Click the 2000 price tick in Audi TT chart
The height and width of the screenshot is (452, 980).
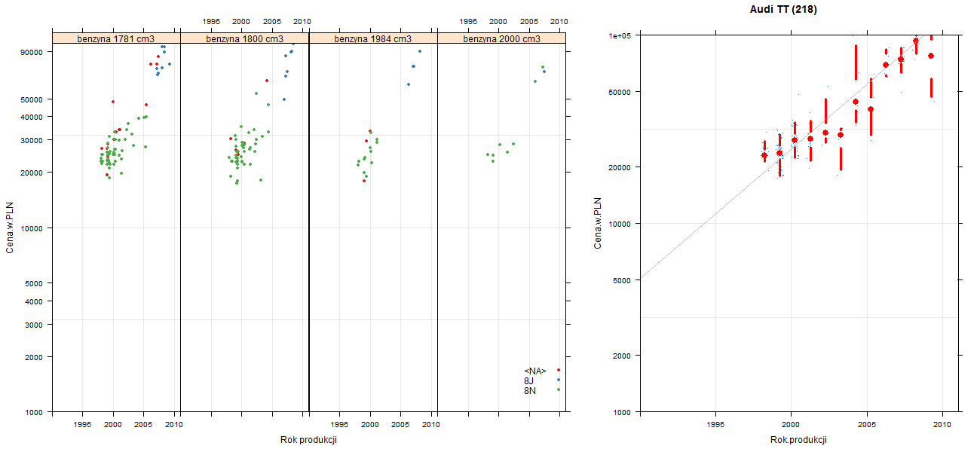click(x=623, y=356)
